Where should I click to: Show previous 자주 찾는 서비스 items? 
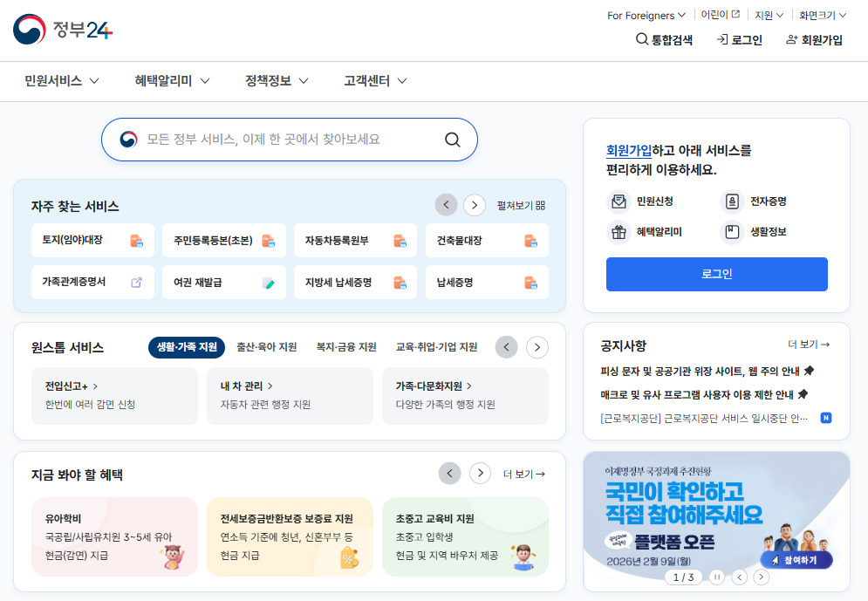(x=446, y=205)
